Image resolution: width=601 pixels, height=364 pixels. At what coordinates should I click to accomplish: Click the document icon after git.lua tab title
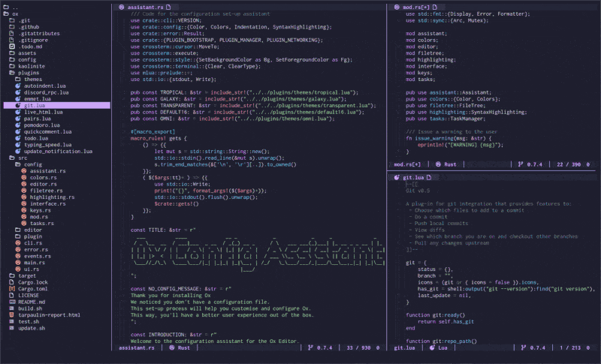coord(429,177)
